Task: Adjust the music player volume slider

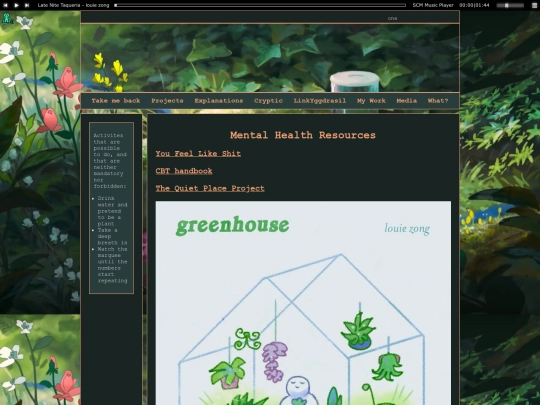Action: [510, 5]
